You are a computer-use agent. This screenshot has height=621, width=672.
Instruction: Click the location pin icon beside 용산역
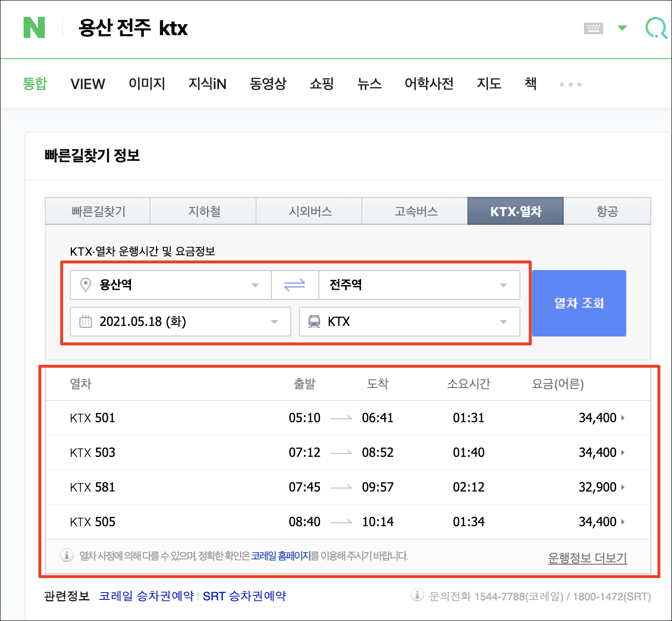click(86, 285)
